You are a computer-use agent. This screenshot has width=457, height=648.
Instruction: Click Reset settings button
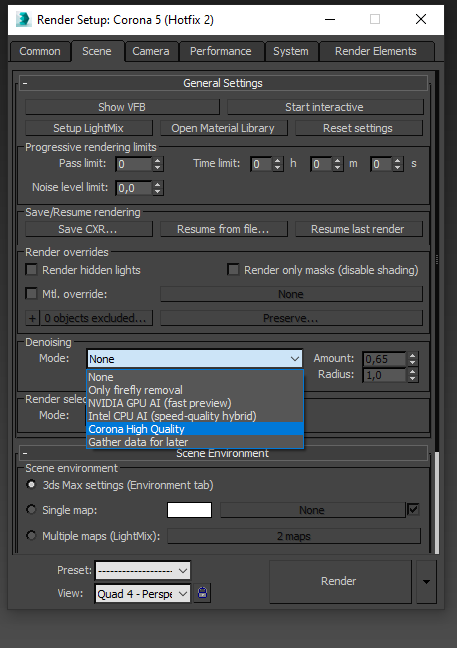tap(359, 128)
